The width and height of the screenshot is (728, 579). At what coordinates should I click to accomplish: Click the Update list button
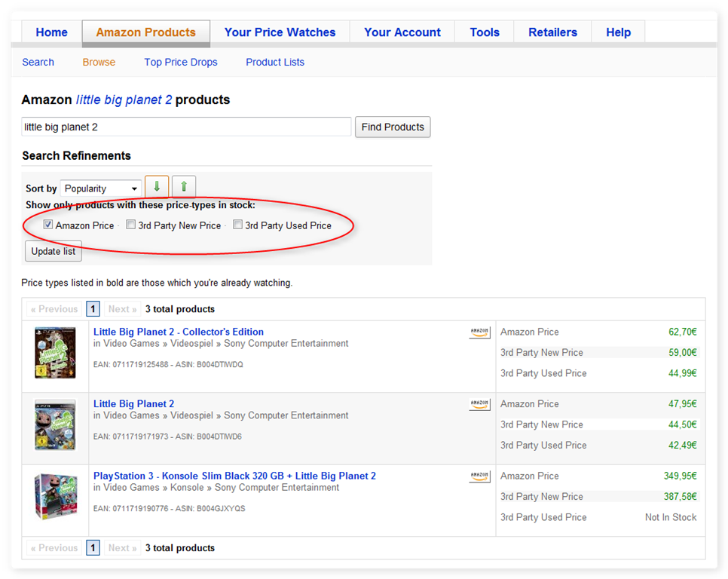pyautogui.click(x=54, y=251)
